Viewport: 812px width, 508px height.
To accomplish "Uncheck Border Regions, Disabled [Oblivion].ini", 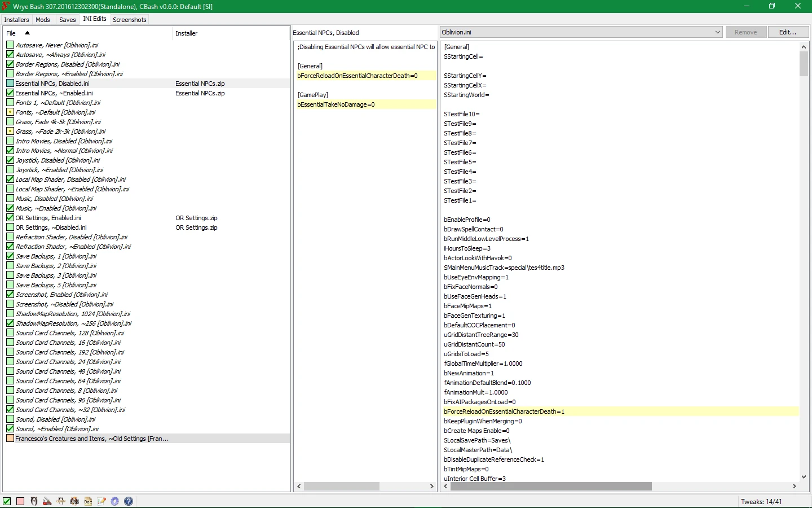I will tap(10, 64).
